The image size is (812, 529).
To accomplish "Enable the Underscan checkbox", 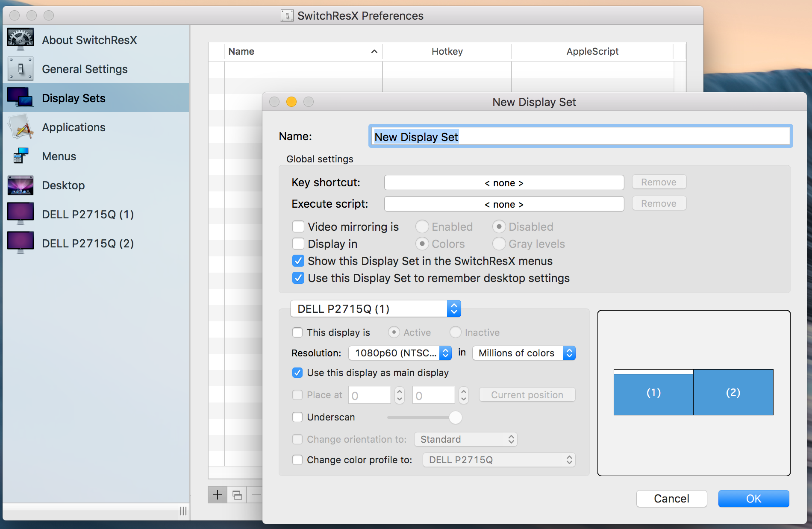I will (297, 417).
